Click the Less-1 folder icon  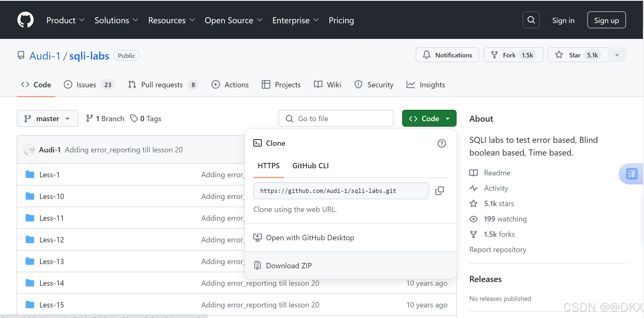pyautogui.click(x=30, y=175)
